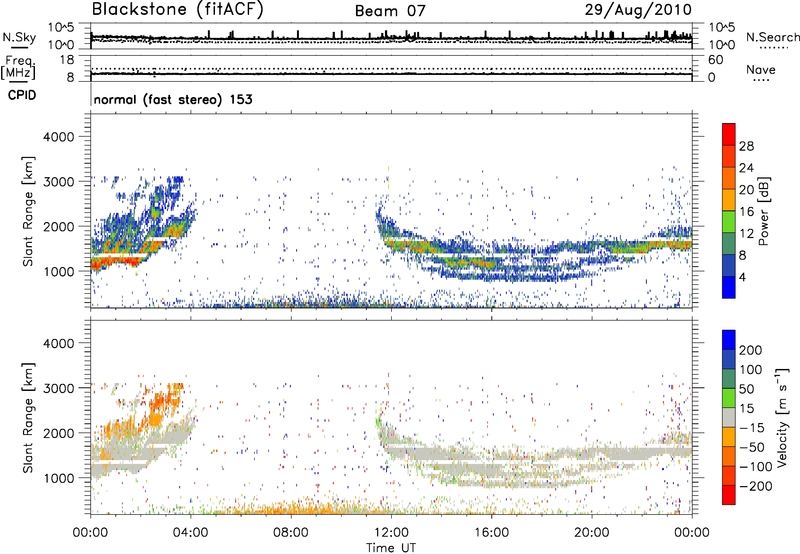
Task: Click the 'N.Search' legend label
Action: pyautogui.click(x=773, y=37)
